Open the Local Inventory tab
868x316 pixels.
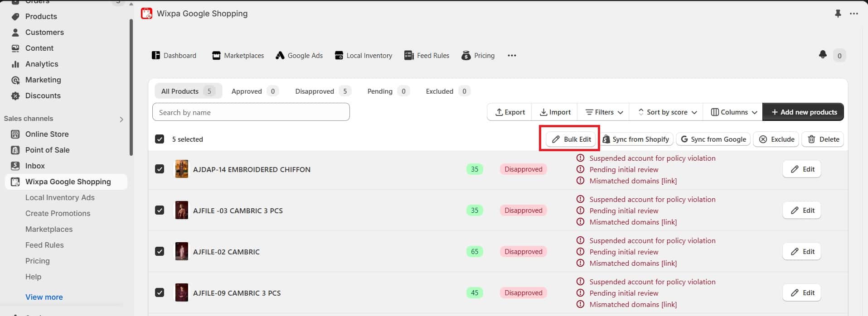[x=364, y=55]
